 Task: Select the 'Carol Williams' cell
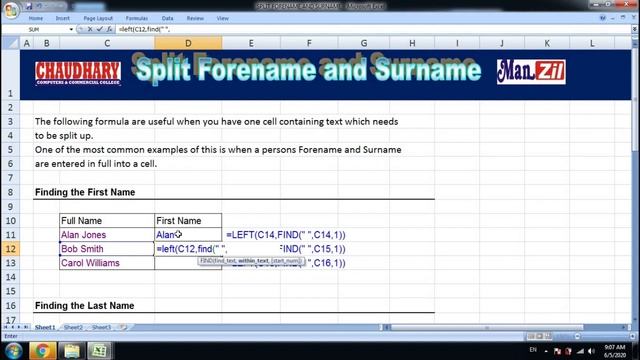pos(107,263)
